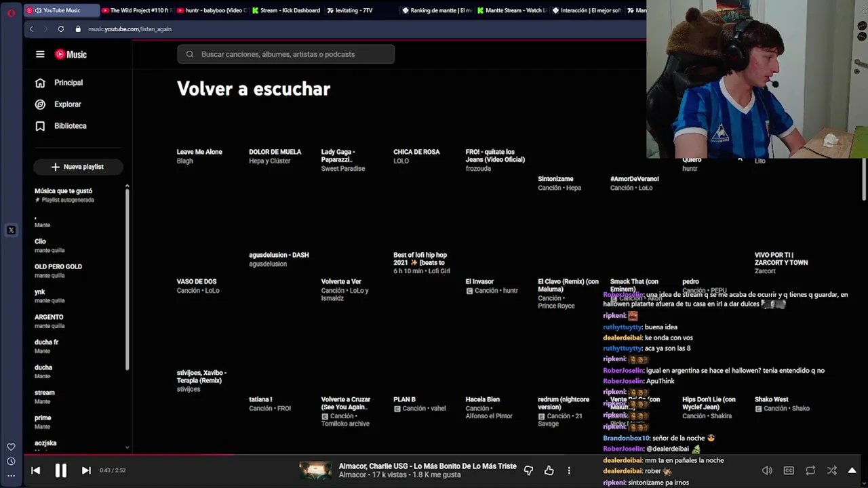Switch to huntr - babyboo tab
868x488 pixels.
(210, 10)
